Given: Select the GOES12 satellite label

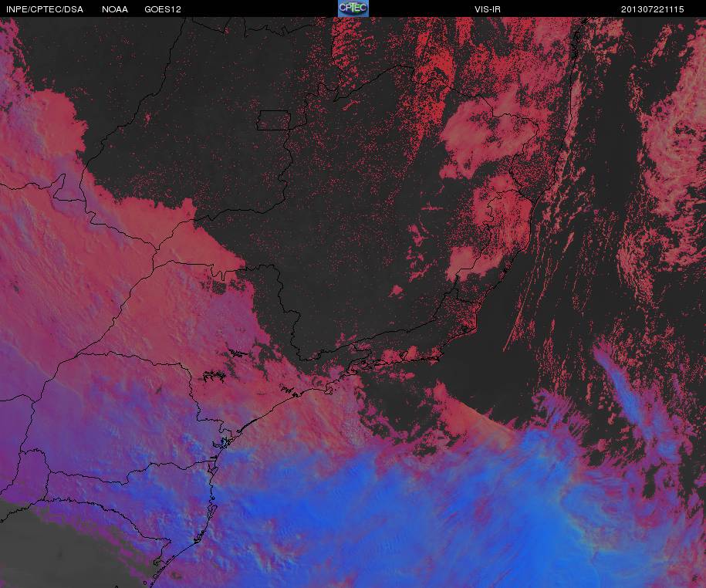Looking at the screenshot, I should click(163, 9).
